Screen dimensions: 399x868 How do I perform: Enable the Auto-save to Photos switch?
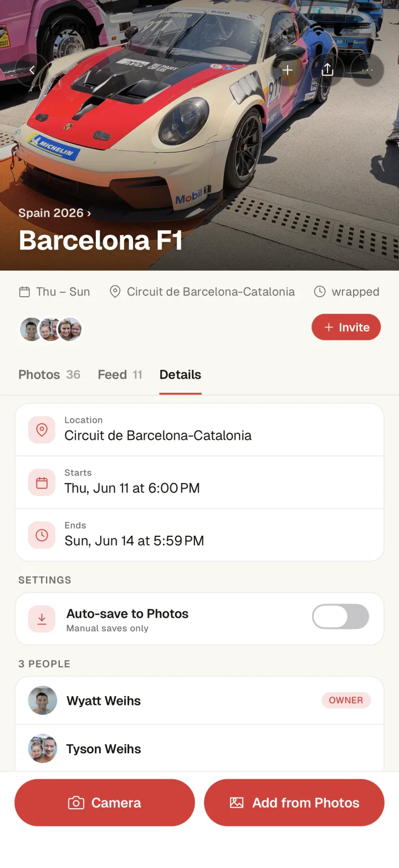(x=340, y=617)
